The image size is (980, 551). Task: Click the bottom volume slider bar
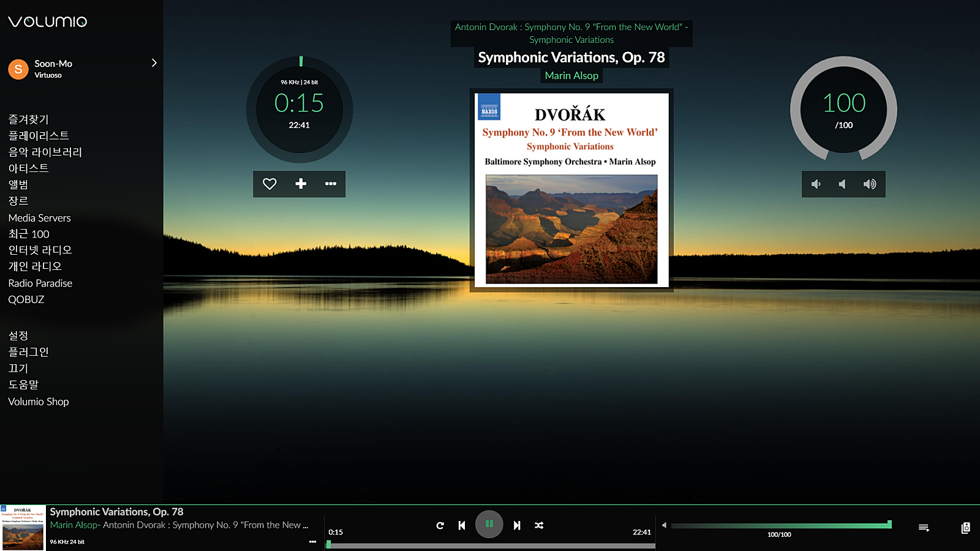[x=781, y=525]
